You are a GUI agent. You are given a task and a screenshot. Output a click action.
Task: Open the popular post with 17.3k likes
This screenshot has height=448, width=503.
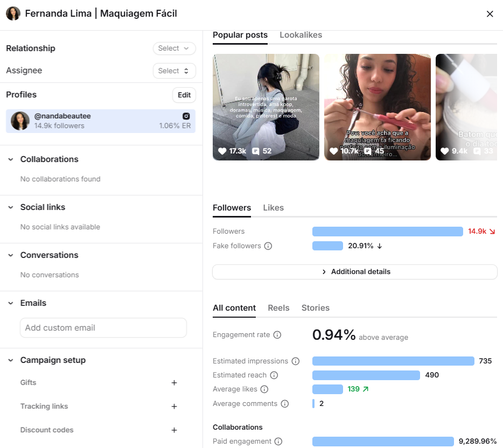[266, 107]
